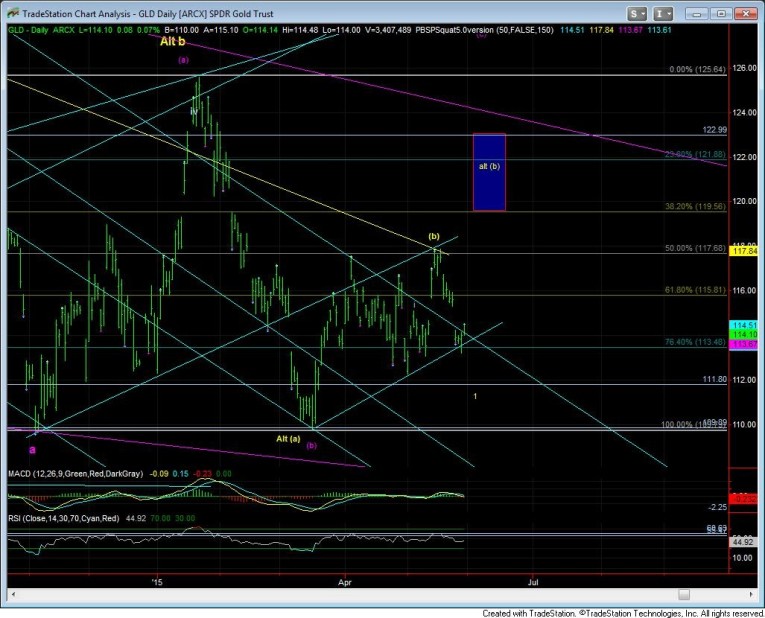Click the 'Jul' date axis label
Image resolution: width=765 pixels, height=618 pixels.
(x=533, y=580)
